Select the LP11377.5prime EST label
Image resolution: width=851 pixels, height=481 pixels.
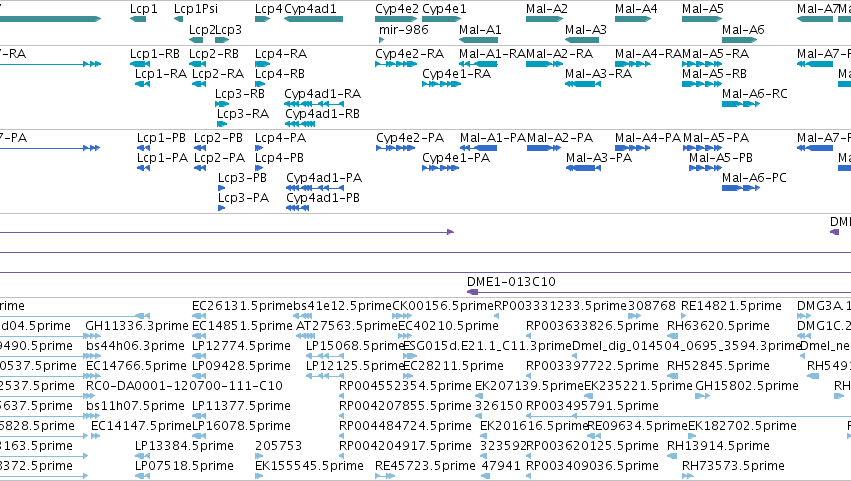pyautogui.click(x=242, y=406)
